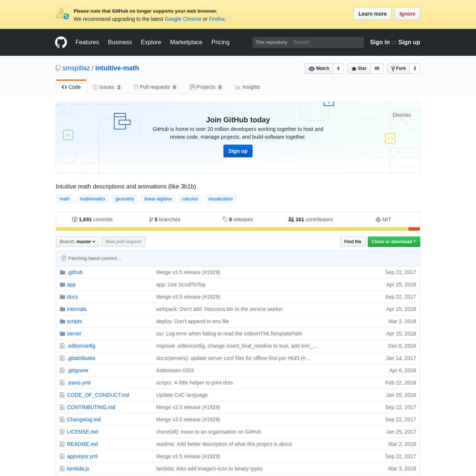Image resolution: width=476 pixels, height=476 pixels.
Task: Open the Insights tab
Action: point(248,87)
